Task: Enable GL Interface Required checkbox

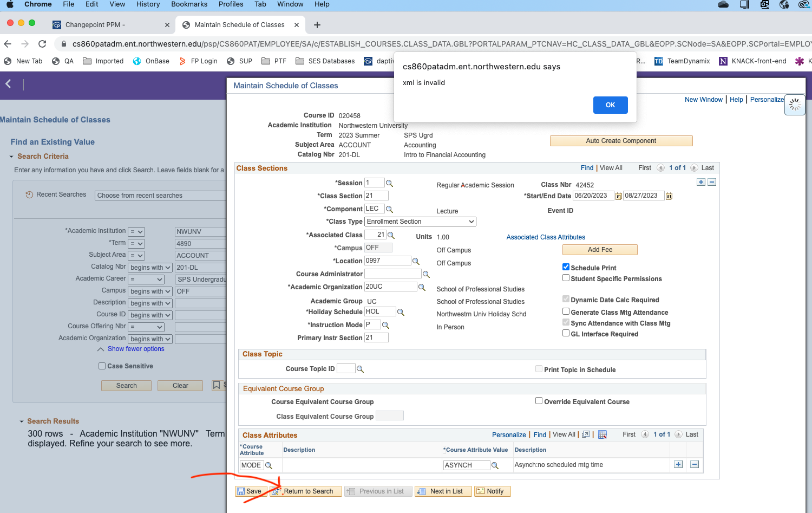Action: (566, 333)
